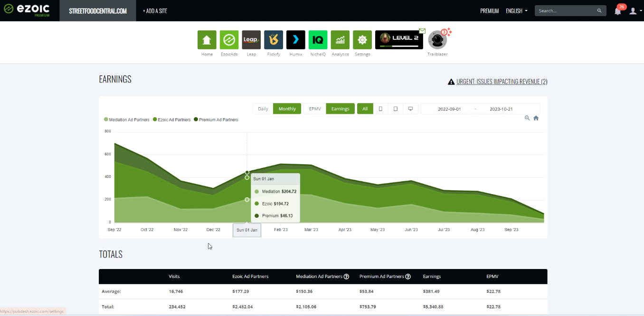Open the Trailblazer astronaut icon
Viewport: 644px width, 316px height.
click(x=437, y=40)
